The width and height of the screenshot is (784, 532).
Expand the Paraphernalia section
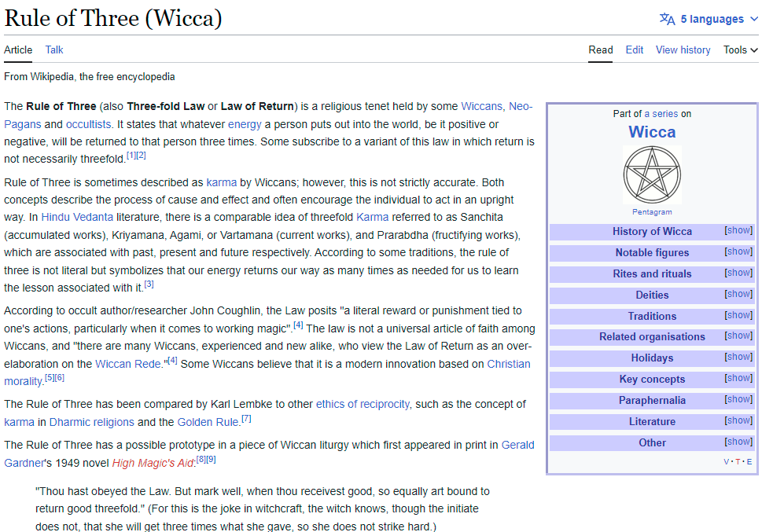[x=738, y=400]
